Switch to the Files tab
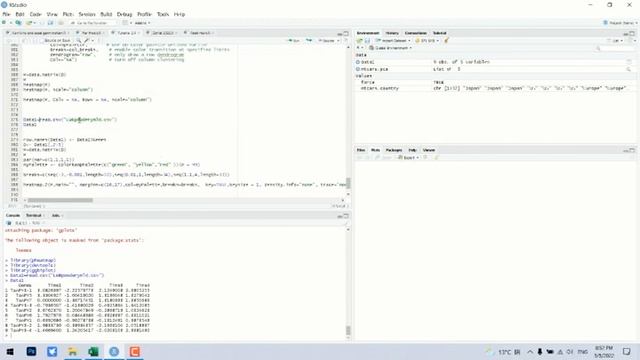The image size is (640, 360). pos(361,150)
